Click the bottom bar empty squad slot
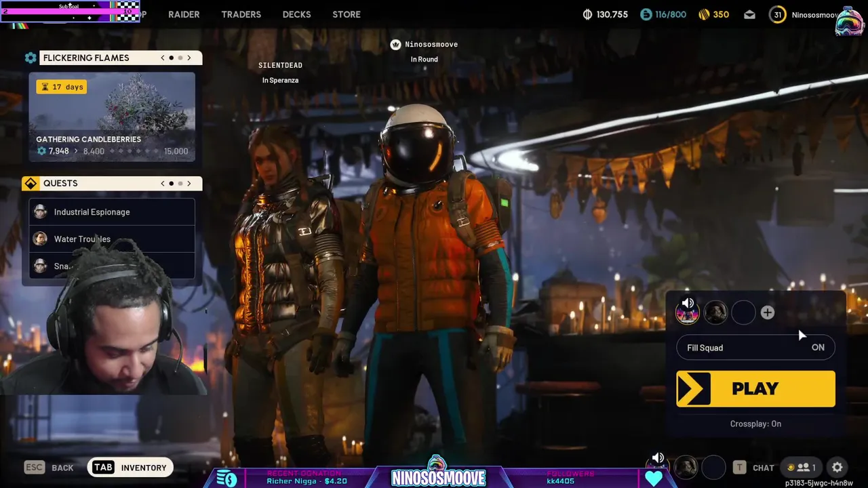Image resolution: width=868 pixels, height=488 pixels. (x=714, y=467)
